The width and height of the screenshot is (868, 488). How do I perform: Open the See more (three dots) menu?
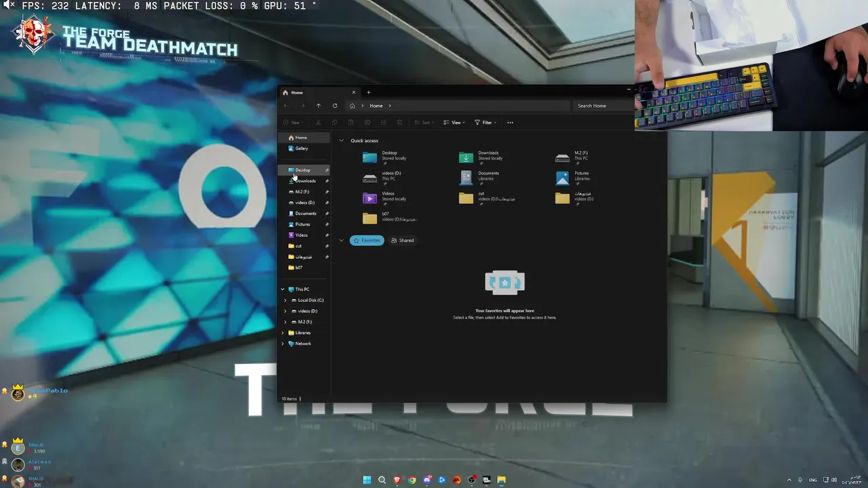point(510,123)
